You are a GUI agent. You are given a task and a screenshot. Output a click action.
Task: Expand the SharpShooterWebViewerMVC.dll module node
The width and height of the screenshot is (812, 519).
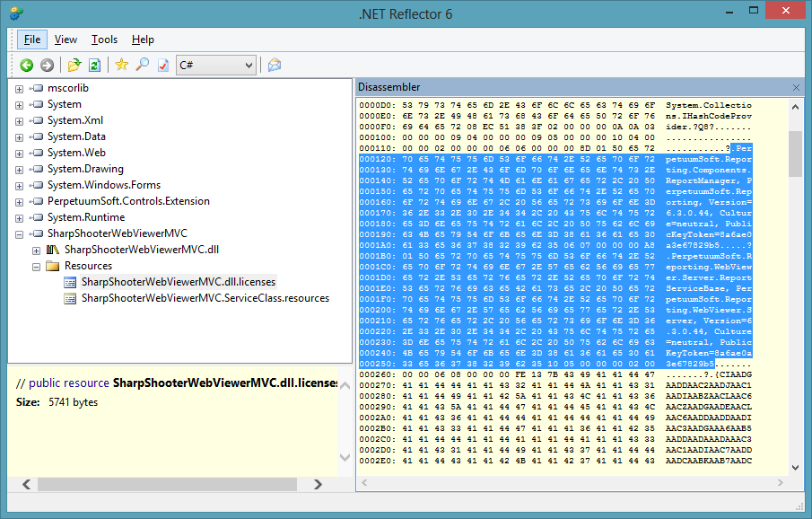click(36, 251)
